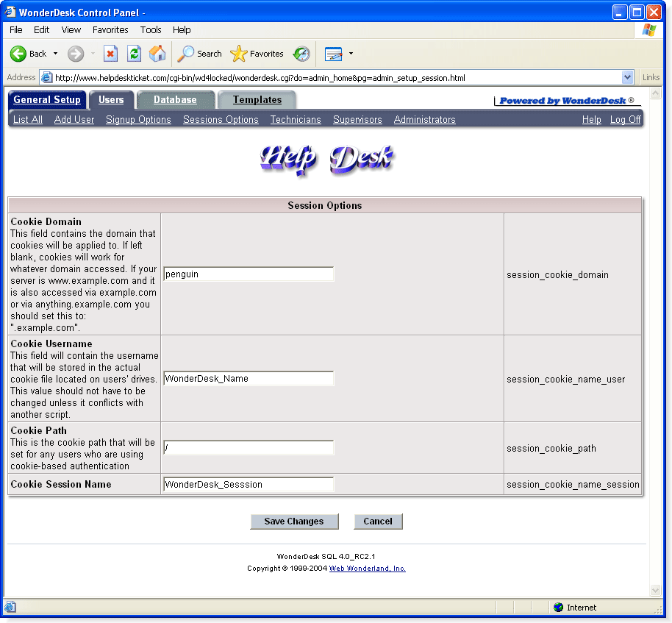Open dropdown arrow beside Edit icon

pos(351,54)
